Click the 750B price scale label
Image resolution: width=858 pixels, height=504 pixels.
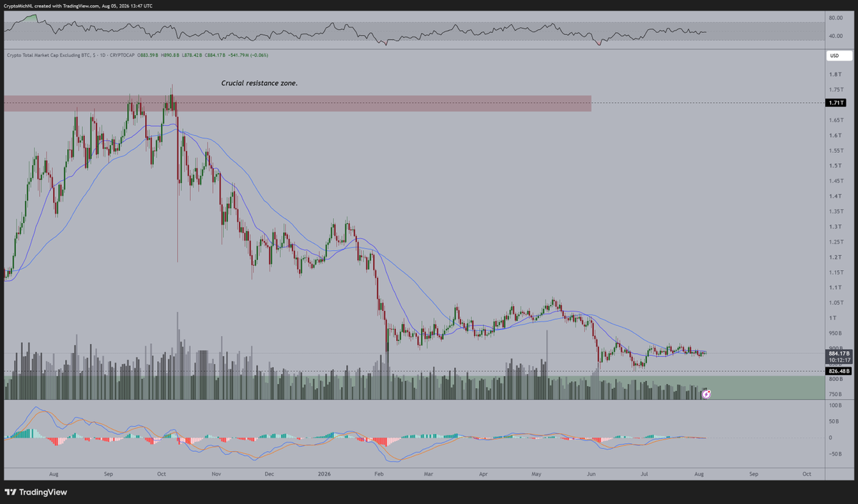click(835, 394)
